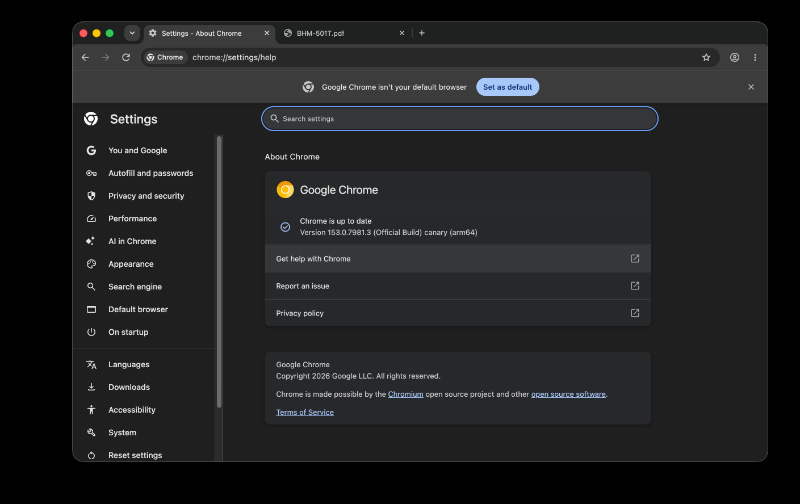Open Chrome's three-dot menu
Screen dimensions: 800x504
point(755,58)
